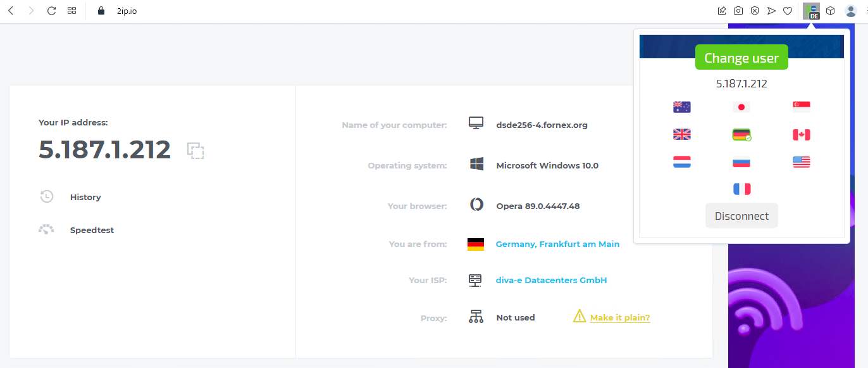
Task: Select the France flag server
Action: click(741, 189)
